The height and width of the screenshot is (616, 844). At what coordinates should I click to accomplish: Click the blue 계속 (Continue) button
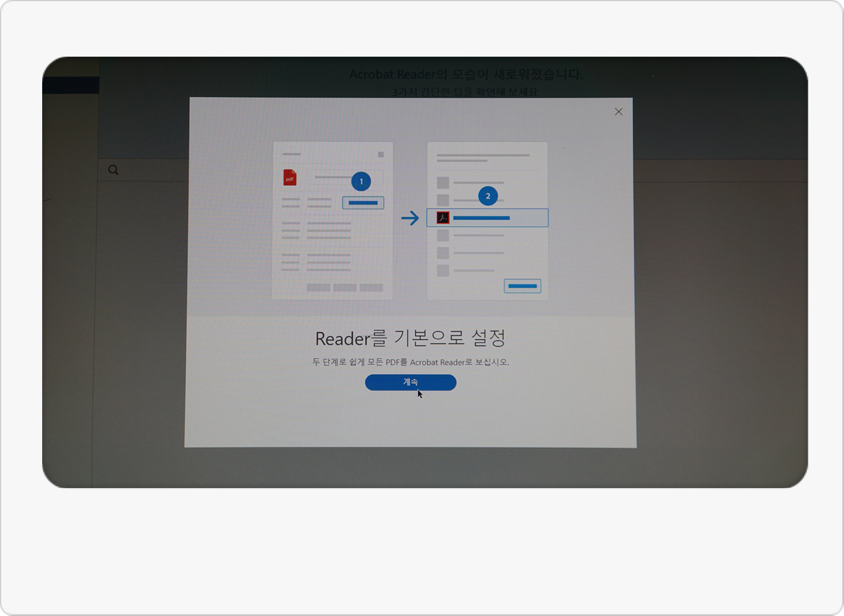411,383
